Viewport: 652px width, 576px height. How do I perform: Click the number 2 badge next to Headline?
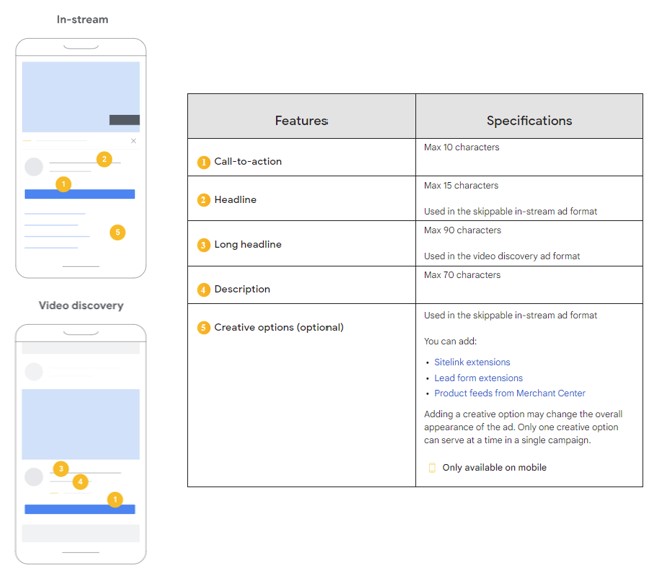(x=203, y=200)
